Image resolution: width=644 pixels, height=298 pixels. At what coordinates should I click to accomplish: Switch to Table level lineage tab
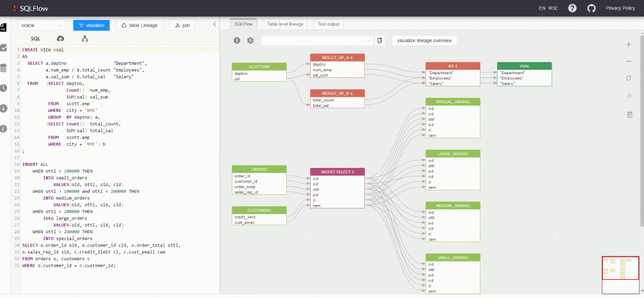pyautogui.click(x=285, y=24)
